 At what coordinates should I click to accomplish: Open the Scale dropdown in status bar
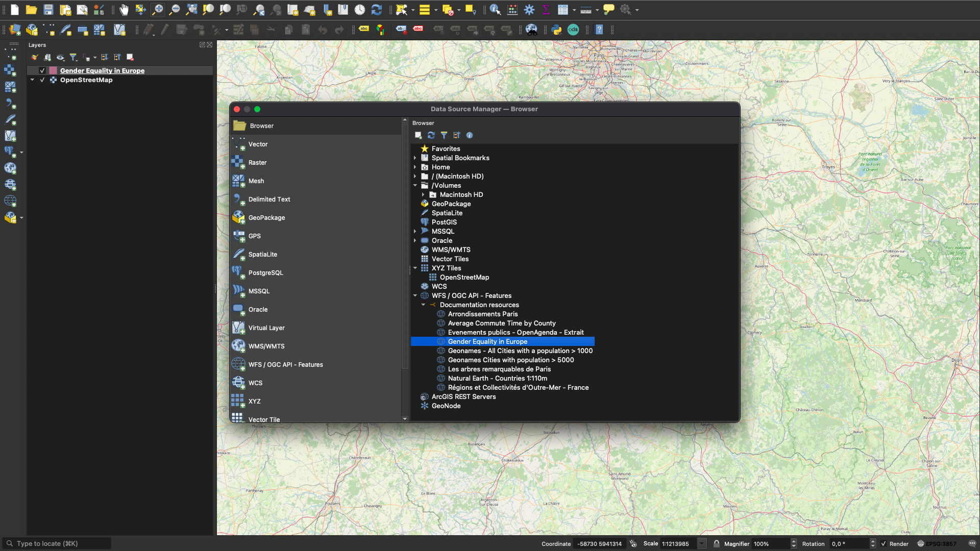[702, 544]
